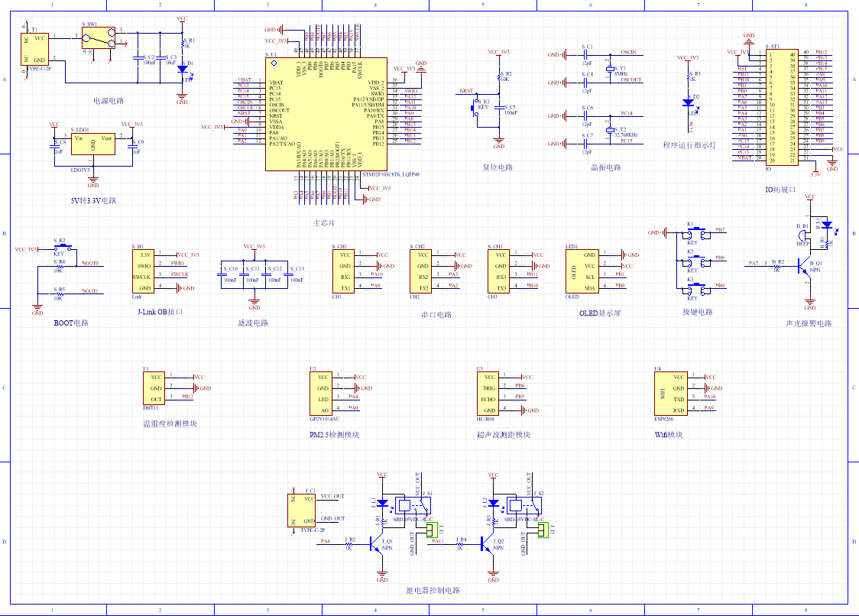
Task: Select the LDO3V3 regulator component
Action: [92, 144]
